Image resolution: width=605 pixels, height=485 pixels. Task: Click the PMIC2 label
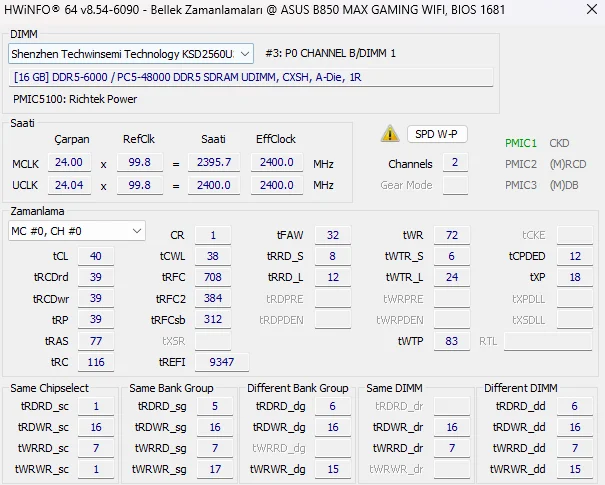point(521,164)
